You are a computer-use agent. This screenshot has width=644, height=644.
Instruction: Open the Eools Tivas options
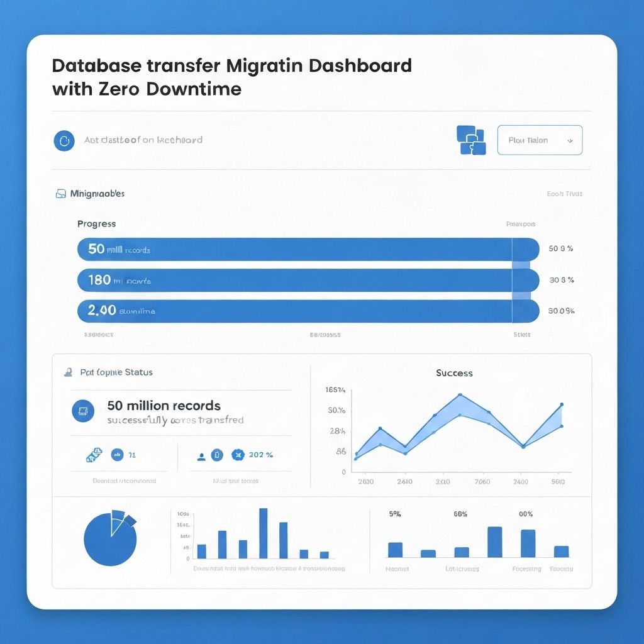(563, 194)
